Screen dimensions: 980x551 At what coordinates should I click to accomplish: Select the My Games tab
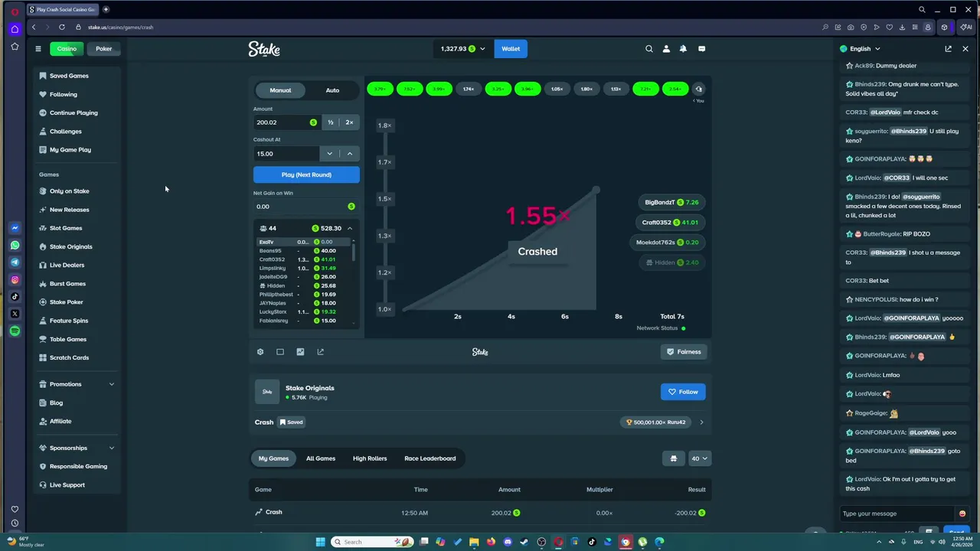pyautogui.click(x=273, y=458)
